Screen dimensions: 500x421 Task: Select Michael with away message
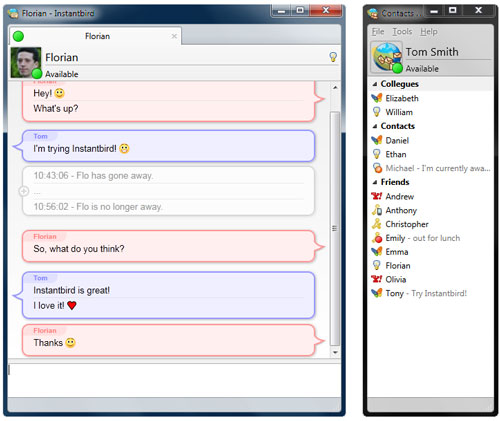point(430,168)
